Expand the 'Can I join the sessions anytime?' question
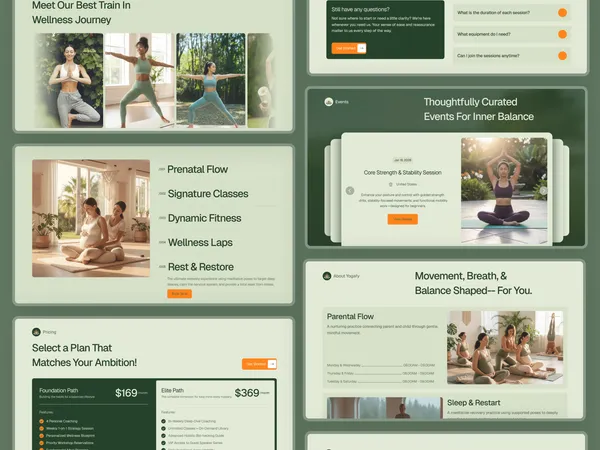The width and height of the screenshot is (600, 450). pyautogui.click(x=512, y=56)
